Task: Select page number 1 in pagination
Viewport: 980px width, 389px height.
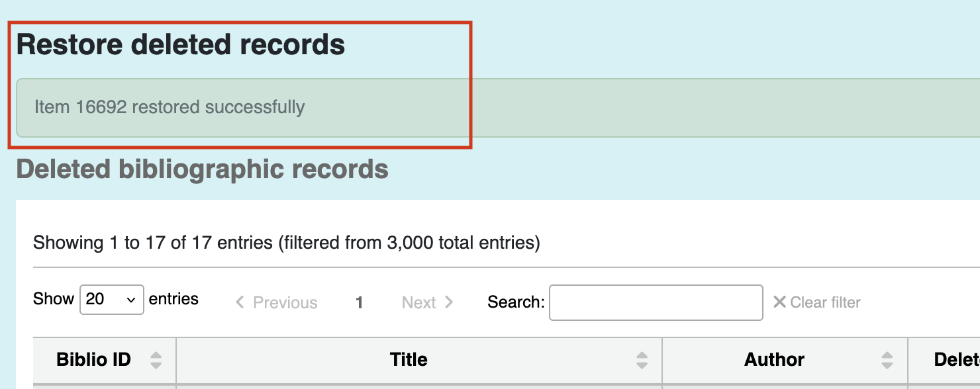Action: point(359,302)
